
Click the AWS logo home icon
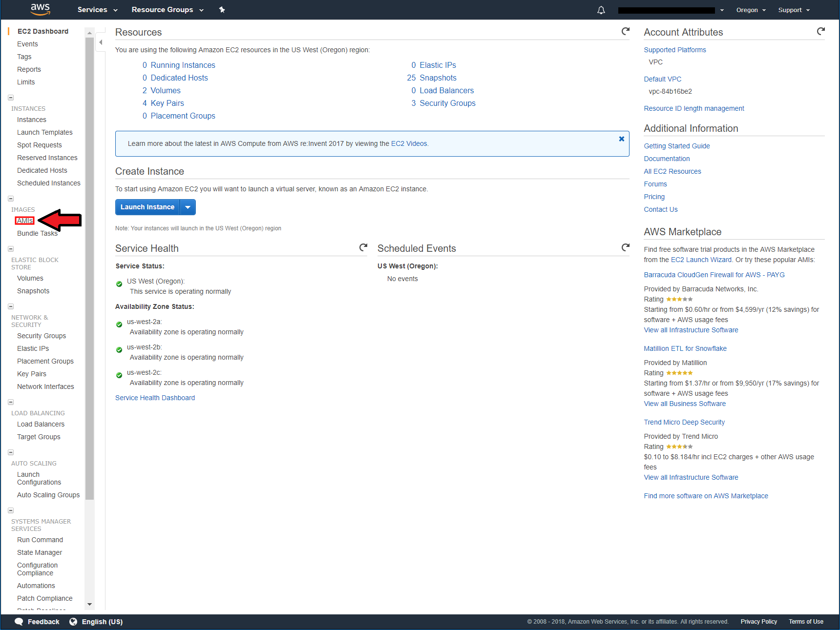pos(40,9)
